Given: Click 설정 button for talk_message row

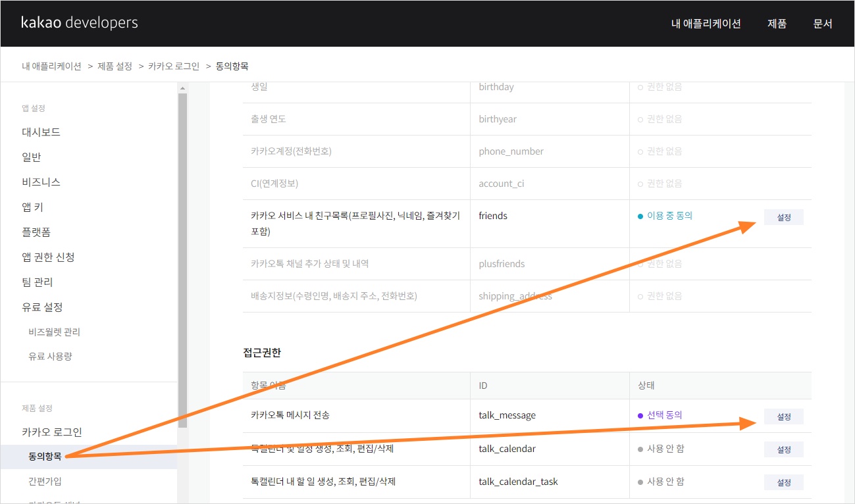Looking at the screenshot, I should tap(784, 416).
